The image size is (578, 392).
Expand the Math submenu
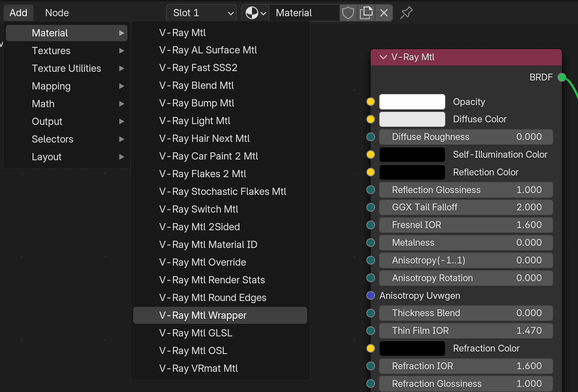pyautogui.click(x=67, y=104)
